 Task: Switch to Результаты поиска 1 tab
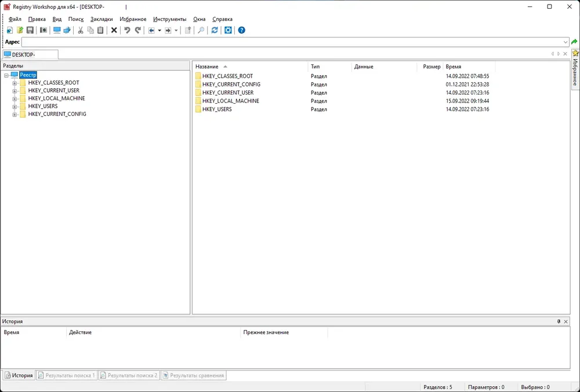(67, 375)
